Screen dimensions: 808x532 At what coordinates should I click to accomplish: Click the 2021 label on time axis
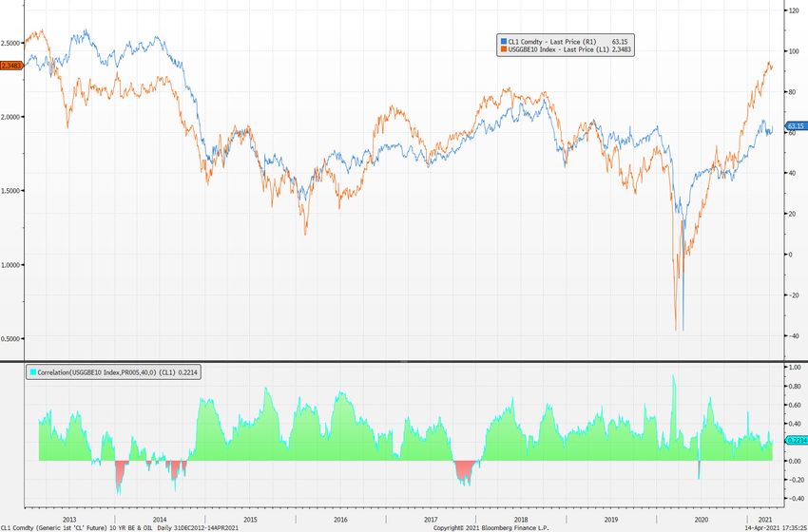click(766, 519)
